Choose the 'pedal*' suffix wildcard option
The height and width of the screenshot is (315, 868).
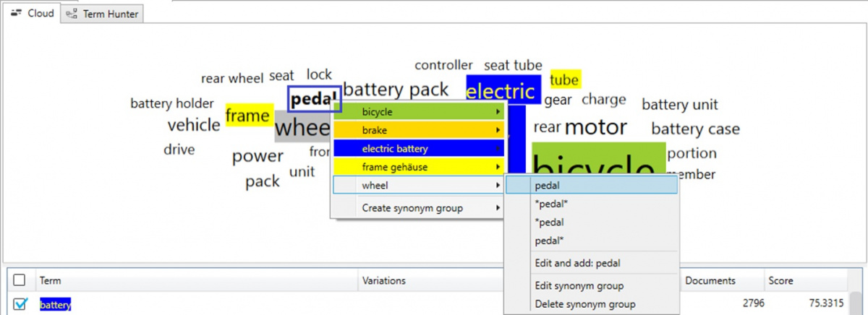point(592,240)
